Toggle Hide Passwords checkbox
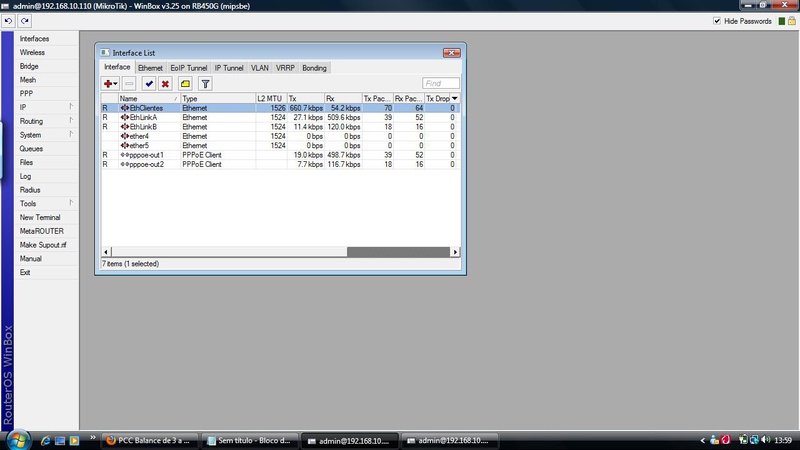The image size is (800, 450). (x=717, y=21)
